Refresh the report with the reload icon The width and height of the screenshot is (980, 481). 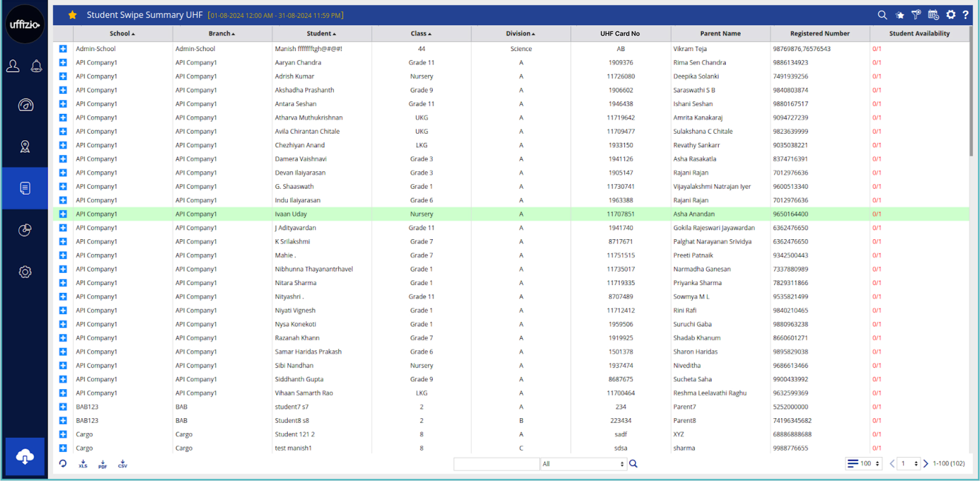click(63, 464)
